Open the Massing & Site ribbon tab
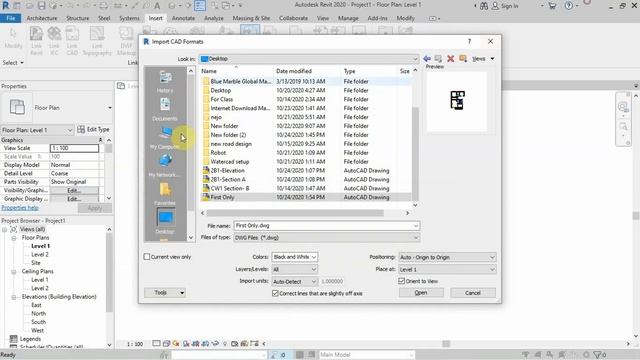The width and height of the screenshot is (640, 360). (251, 18)
